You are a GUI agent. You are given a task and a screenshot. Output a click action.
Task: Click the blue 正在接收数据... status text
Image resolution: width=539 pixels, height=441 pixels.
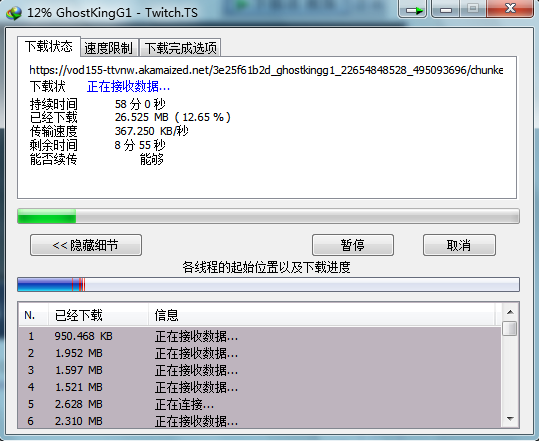click(128, 86)
